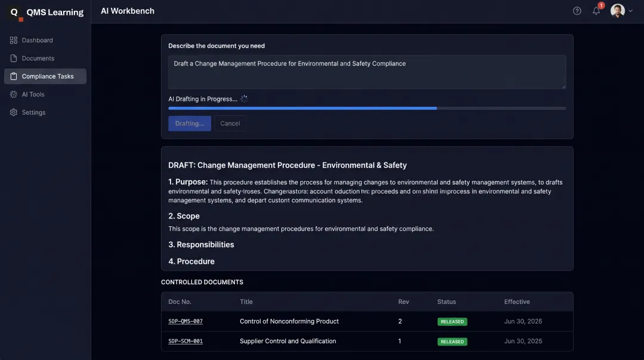Screen dimensions: 644x360
Task: Click the AI Workbench page title
Action: click(x=128, y=11)
